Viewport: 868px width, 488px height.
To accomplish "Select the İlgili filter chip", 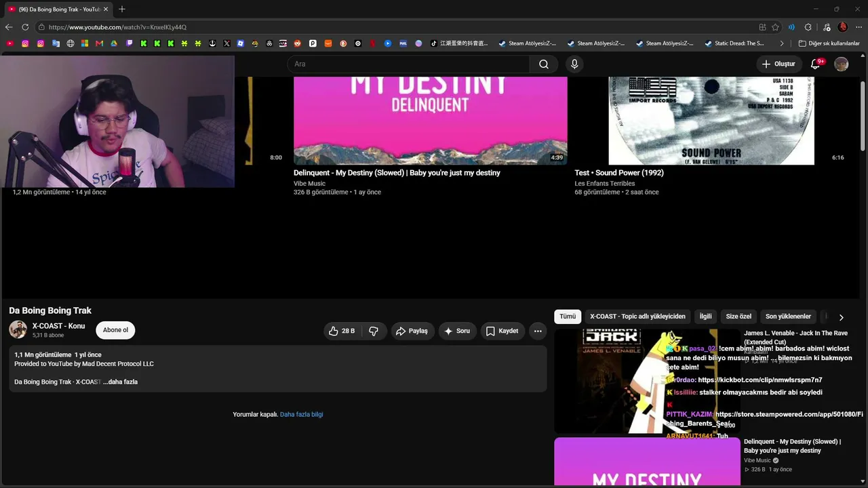I will pyautogui.click(x=706, y=317).
